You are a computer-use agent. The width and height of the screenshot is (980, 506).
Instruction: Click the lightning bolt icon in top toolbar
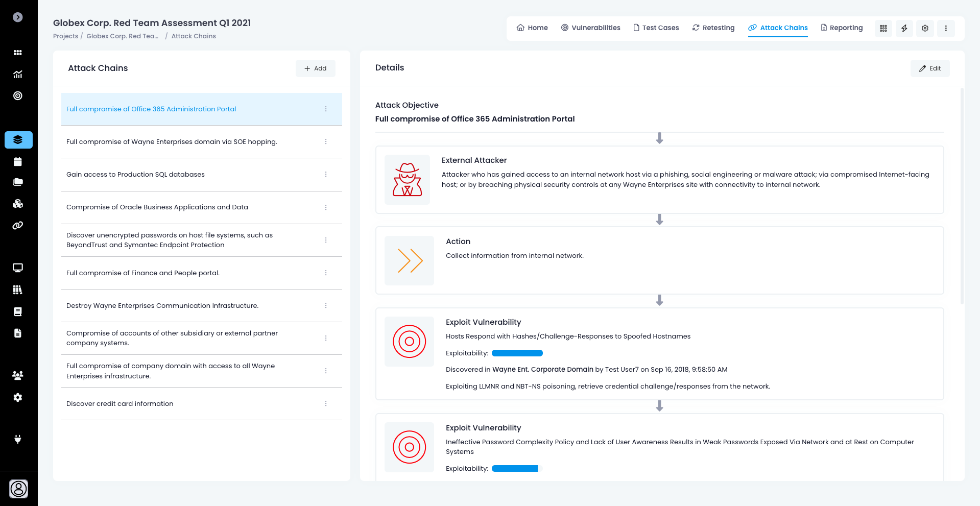coord(904,29)
